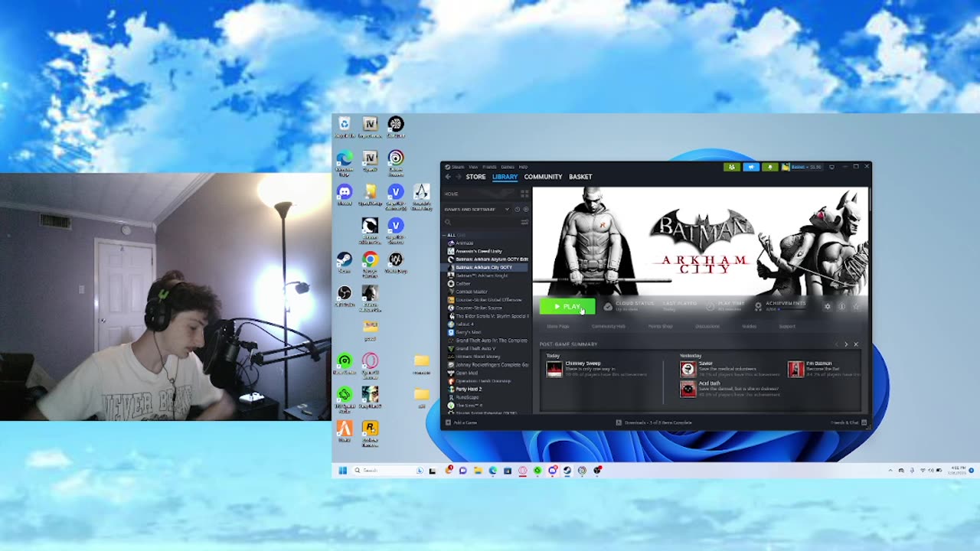Click the recent activity clock icon
The width and height of the screenshot is (980, 551).
[x=517, y=209]
